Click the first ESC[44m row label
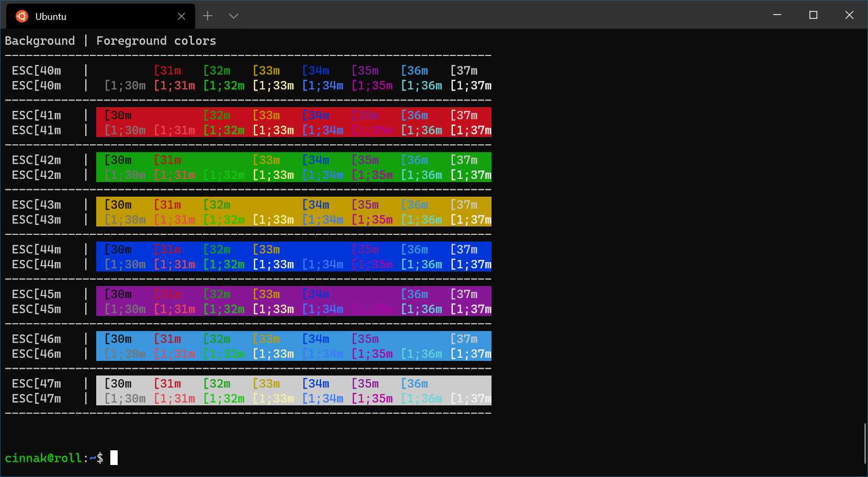 [x=37, y=249]
